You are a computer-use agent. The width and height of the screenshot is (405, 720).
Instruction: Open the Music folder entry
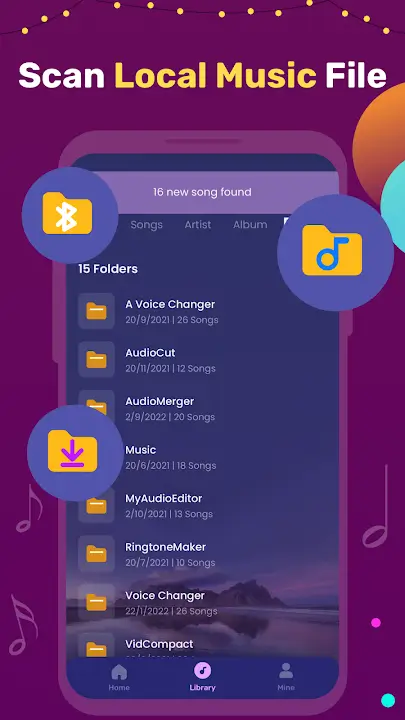click(x=202, y=457)
